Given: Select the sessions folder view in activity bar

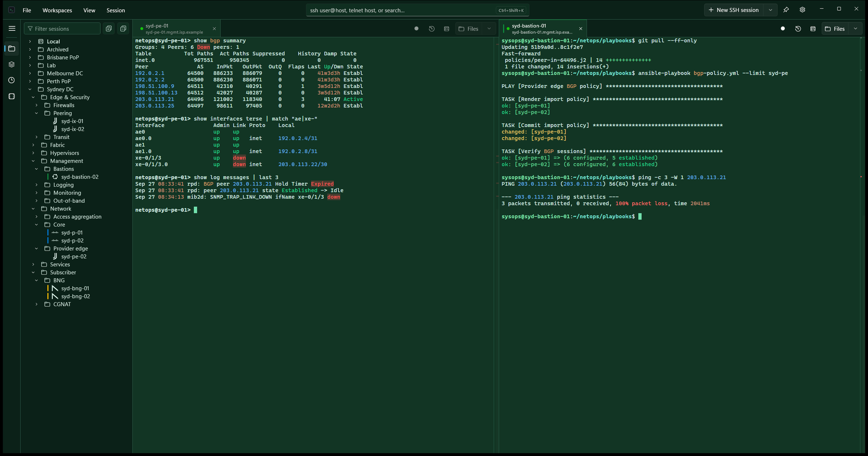Looking at the screenshot, I should [x=12, y=48].
